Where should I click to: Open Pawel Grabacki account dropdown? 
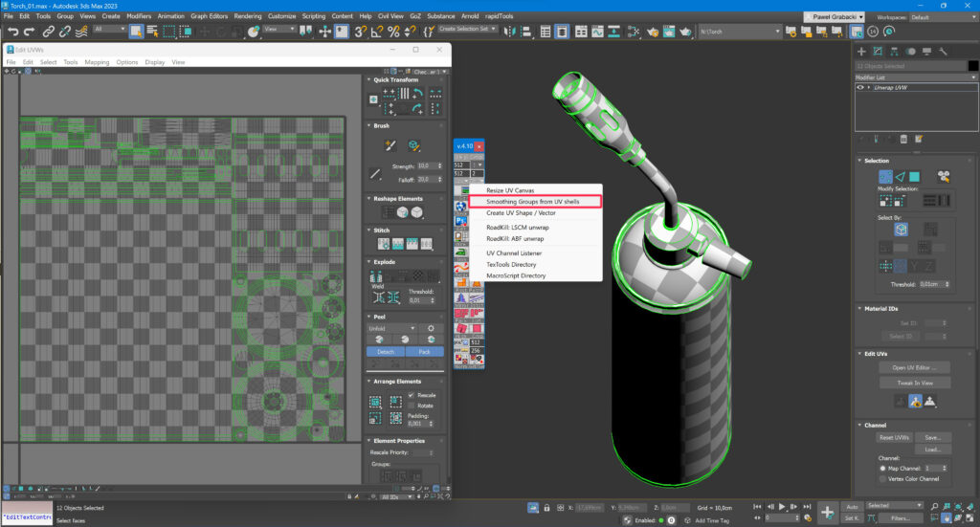pos(835,17)
